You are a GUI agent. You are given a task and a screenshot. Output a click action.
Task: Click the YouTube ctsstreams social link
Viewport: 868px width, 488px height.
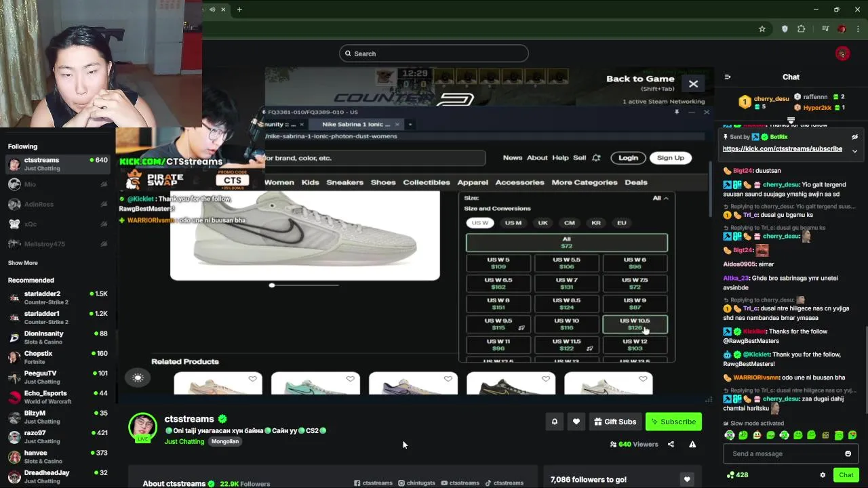click(x=460, y=483)
